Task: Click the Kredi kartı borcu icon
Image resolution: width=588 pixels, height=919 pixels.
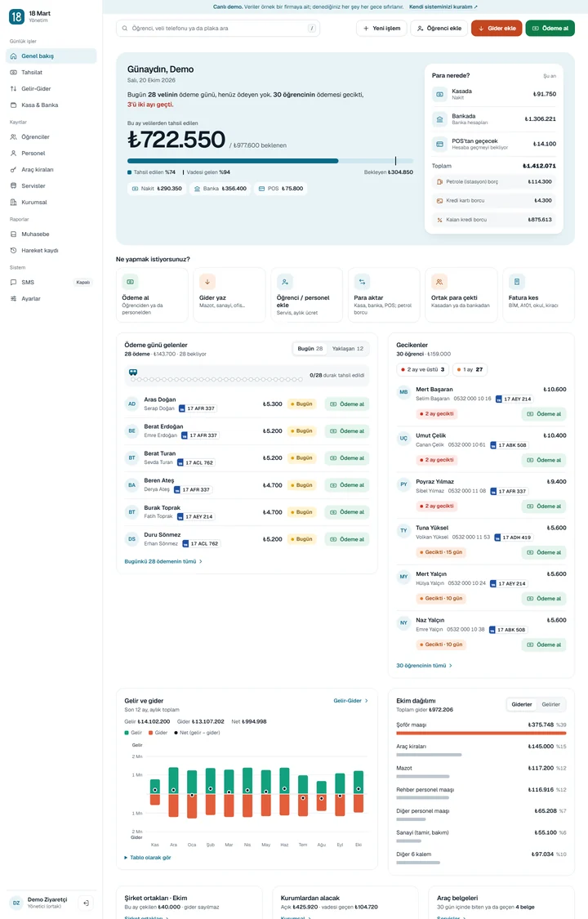Action: (x=440, y=201)
